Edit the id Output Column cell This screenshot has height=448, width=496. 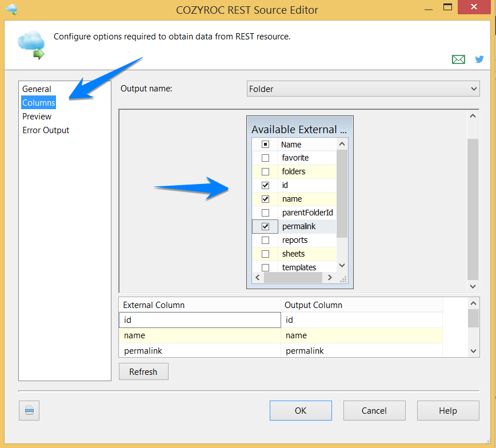click(362, 320)
